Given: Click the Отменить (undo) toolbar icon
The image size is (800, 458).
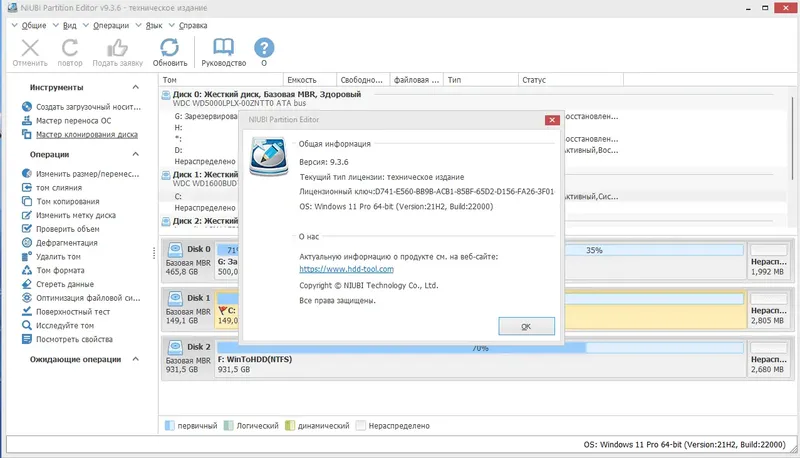Looking at the screenshot, I should pyautogui.click(x=30, y=48).
